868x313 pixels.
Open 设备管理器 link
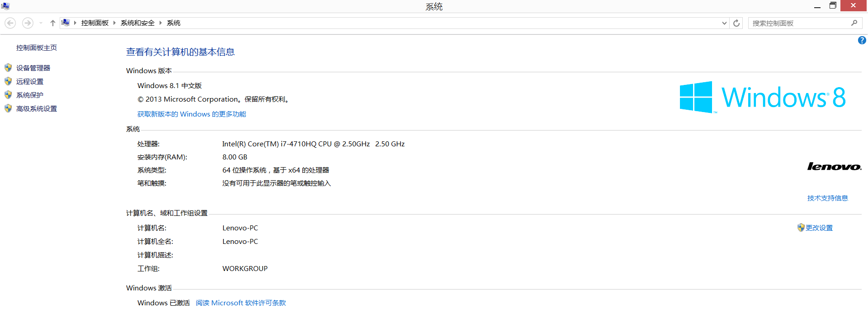[x=33, y=68]
